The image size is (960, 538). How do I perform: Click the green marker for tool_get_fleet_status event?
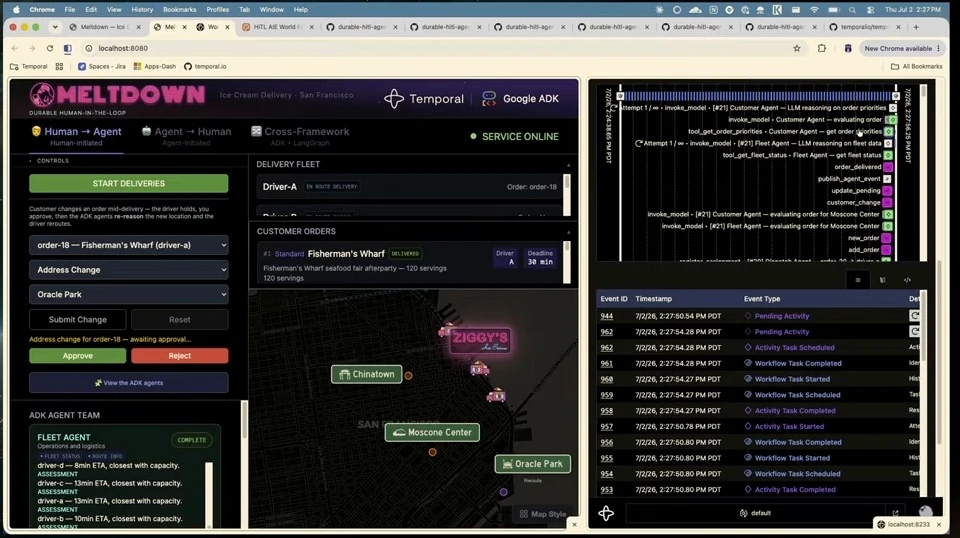888,155
